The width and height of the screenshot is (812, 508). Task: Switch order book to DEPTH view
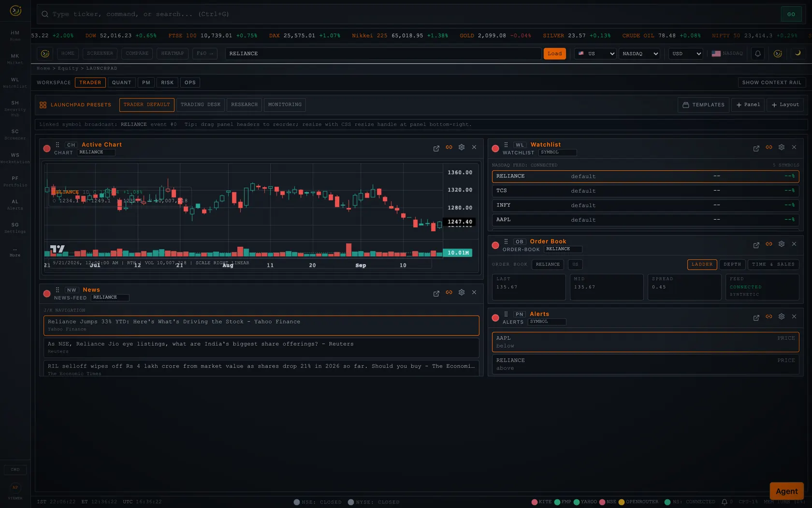(x=732, y=265)
